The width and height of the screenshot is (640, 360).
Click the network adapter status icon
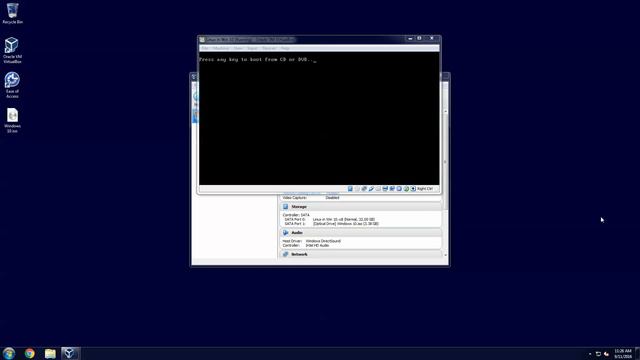(x=364, y=189)
